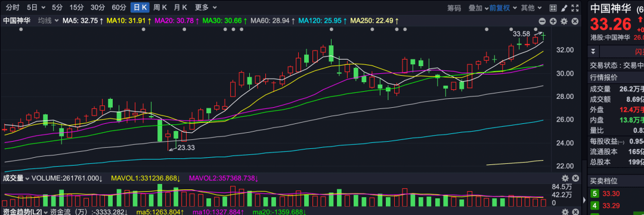
Task: Click the 33.29 sell price
Action: 611,205
